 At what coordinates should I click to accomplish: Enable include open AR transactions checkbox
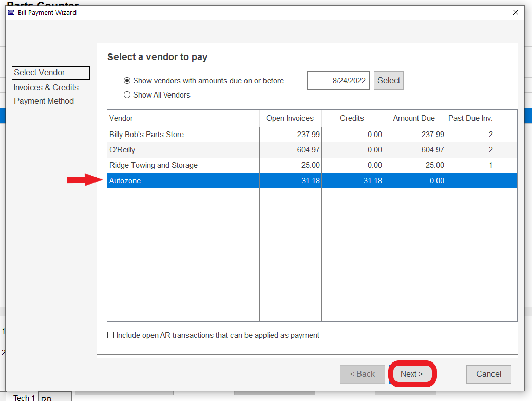110,335
